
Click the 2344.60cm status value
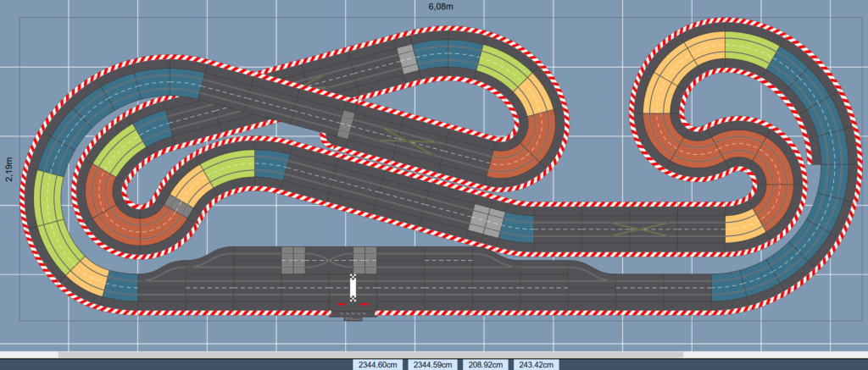(378, 365)
